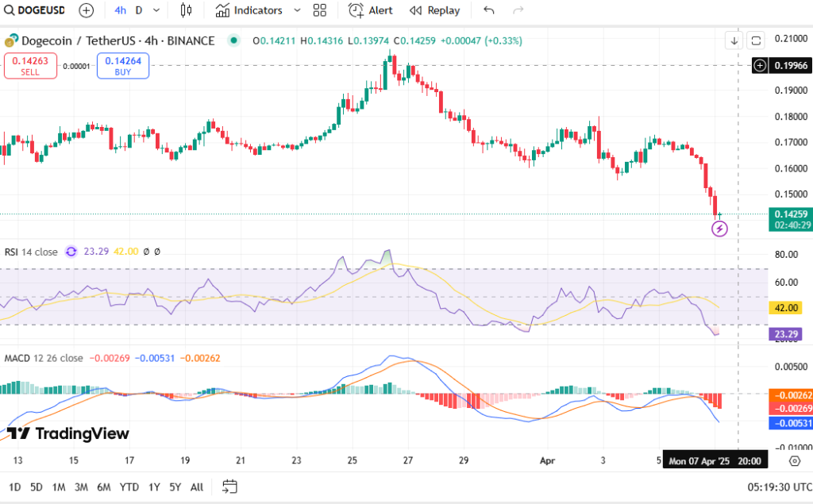Set chart range to 1D
Viewport: 813px width, 504px height.
click(14, 487)
